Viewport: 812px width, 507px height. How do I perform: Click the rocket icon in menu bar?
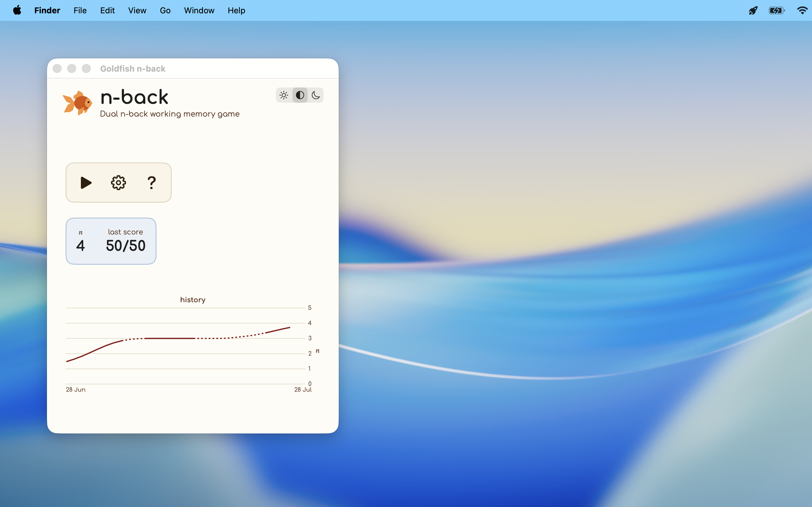[x=753, y=10]
